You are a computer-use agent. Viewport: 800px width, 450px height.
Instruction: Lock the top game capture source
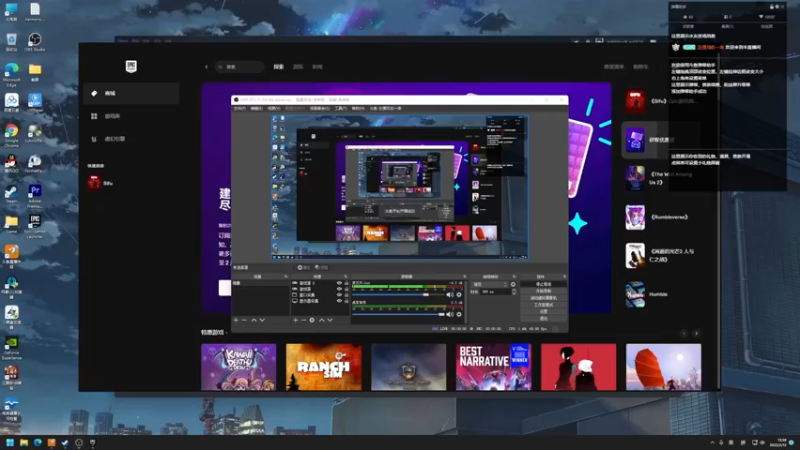point(346,283)
